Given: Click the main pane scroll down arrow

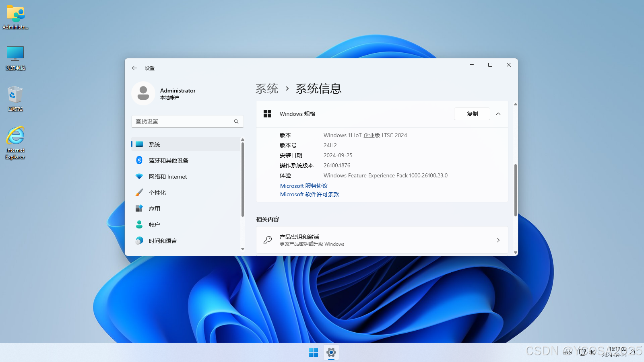Looking at the screenshot, I should pos(515,253).
